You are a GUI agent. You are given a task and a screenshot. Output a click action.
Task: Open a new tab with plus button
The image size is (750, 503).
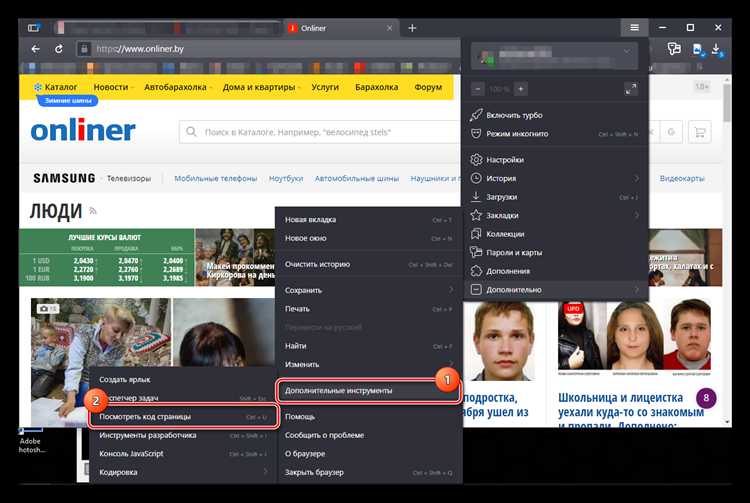(x=412, y=28)
